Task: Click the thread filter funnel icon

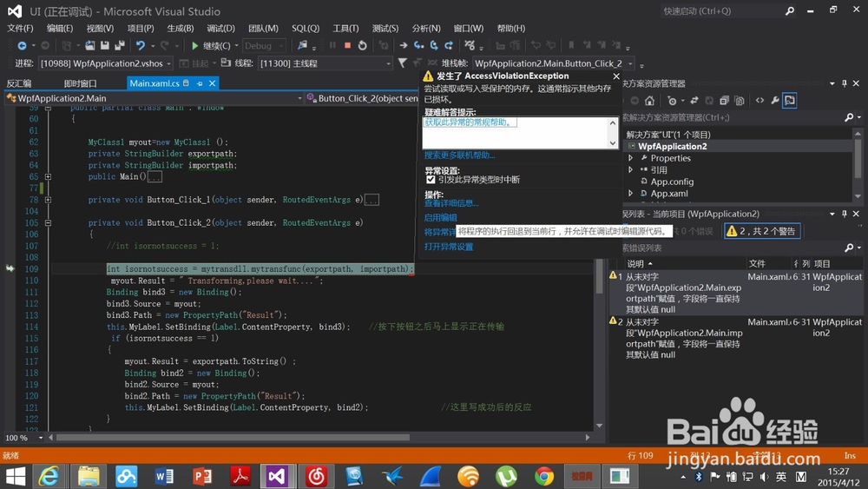Action: click(x=403, y=63)
